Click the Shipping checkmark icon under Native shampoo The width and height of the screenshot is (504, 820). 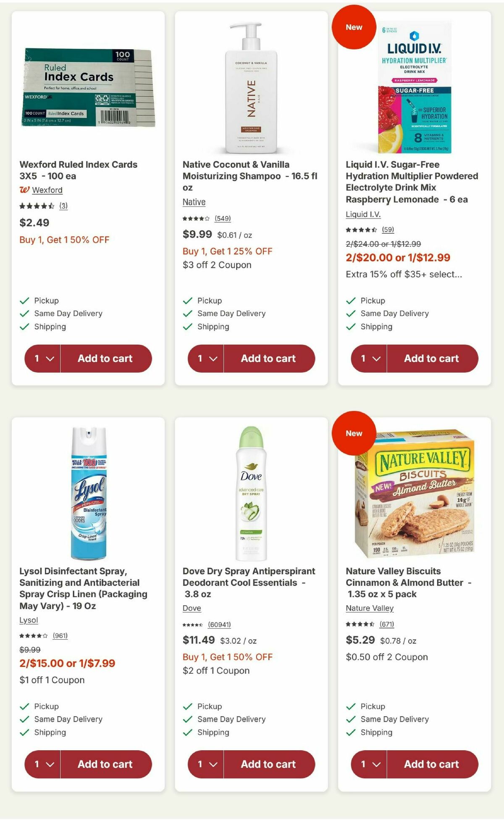[x=187, y=326]
